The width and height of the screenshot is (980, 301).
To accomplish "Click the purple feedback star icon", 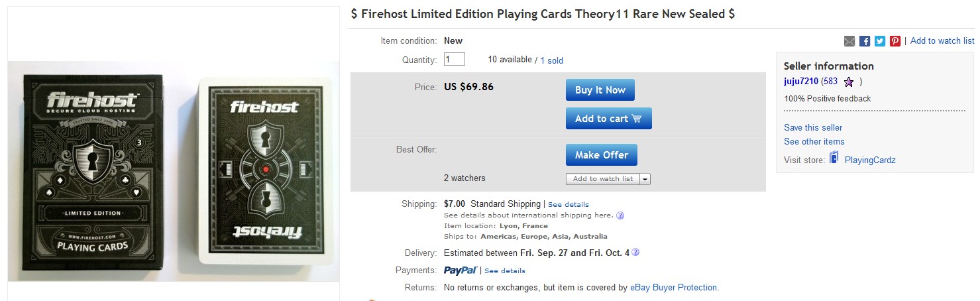I will 849,82.
